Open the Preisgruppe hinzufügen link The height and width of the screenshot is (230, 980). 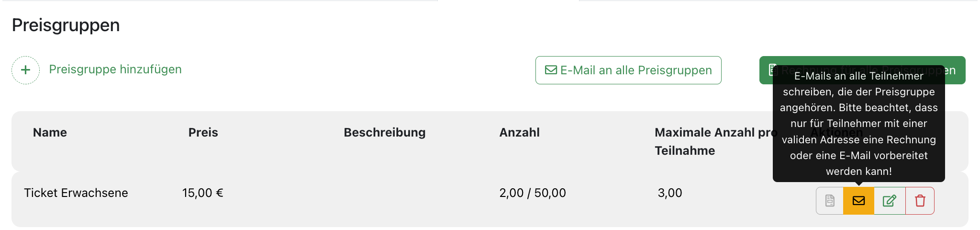point(115,69)
